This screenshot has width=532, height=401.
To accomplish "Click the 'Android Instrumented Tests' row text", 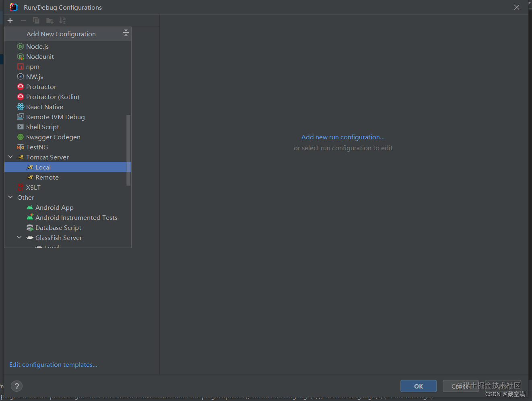I will click(x=76, y=217).
